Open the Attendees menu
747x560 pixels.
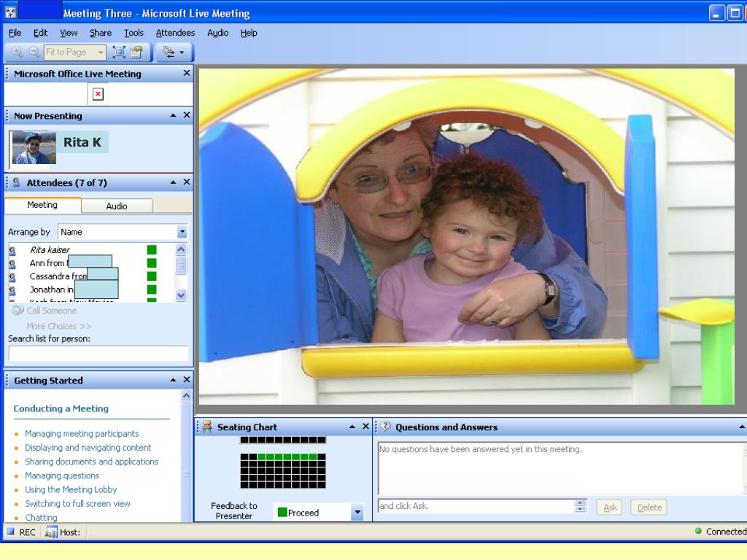point(175,33)
